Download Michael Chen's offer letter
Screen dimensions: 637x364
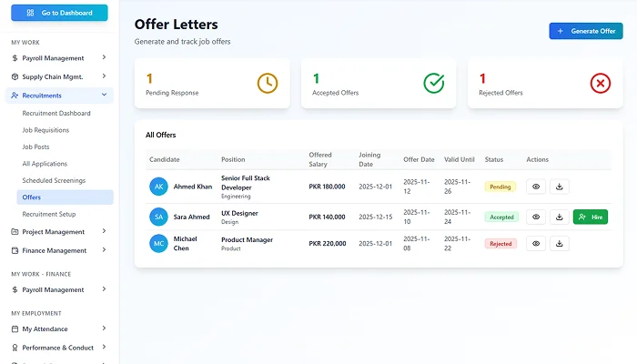coord(560,244)
